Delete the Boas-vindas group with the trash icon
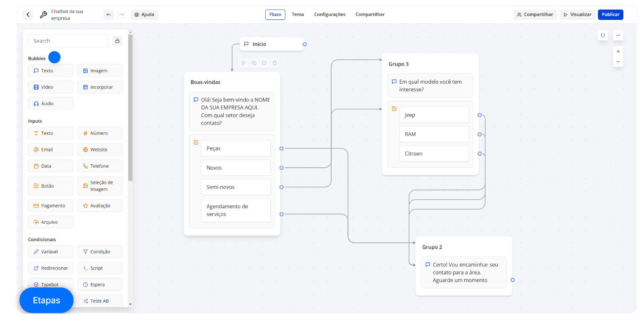The width and height of the screenshot is (644, 324). click(274, 63)
